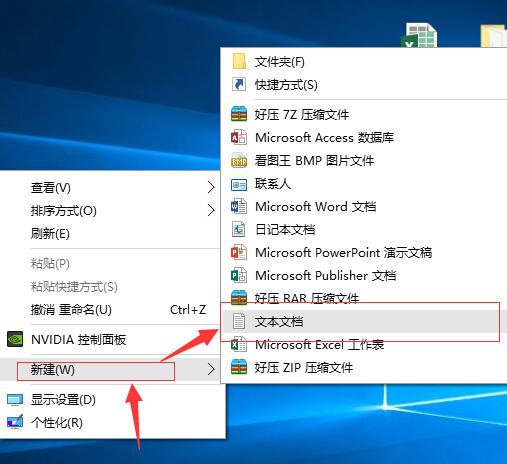507x464 pixels.
Task: Expand the 新建(W) submenu arrow
Action: (211, 369)
